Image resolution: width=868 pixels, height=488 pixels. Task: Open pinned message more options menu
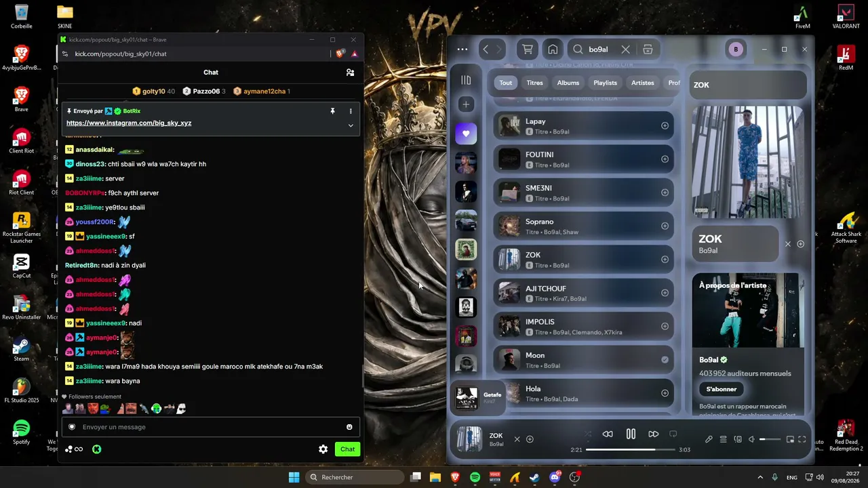351,111
